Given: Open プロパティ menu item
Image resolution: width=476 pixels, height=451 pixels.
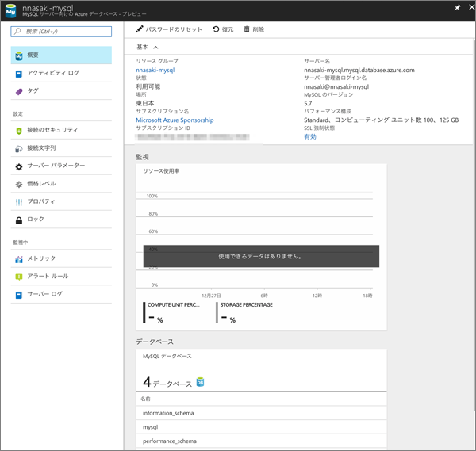Looking at the screenshot, I should click(61, 201).
